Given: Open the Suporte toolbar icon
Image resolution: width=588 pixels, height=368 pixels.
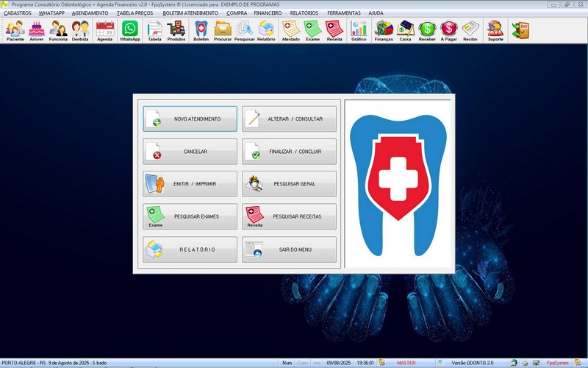Looking at the screenshot, I should [x=496, y=30].
